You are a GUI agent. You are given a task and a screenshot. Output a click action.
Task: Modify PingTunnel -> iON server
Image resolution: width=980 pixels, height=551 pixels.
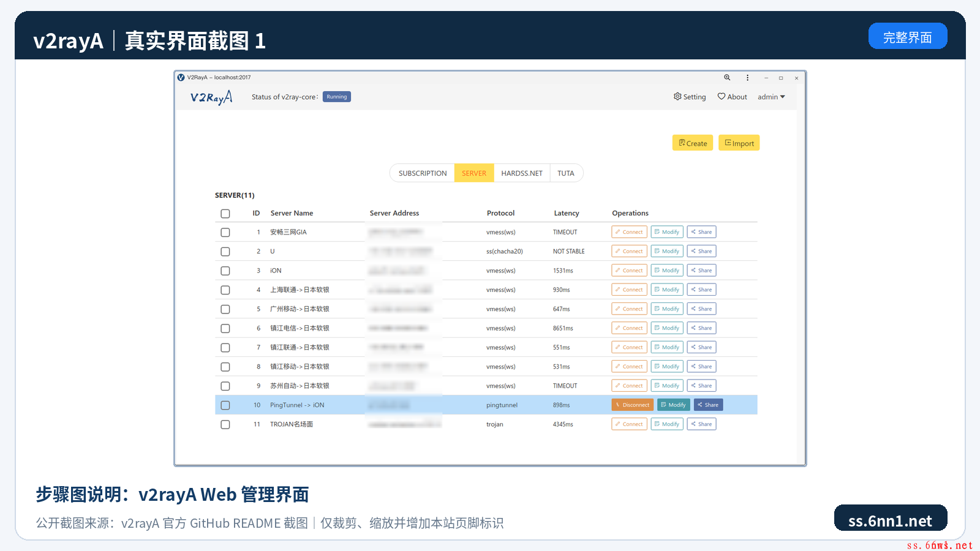[674, 405]
